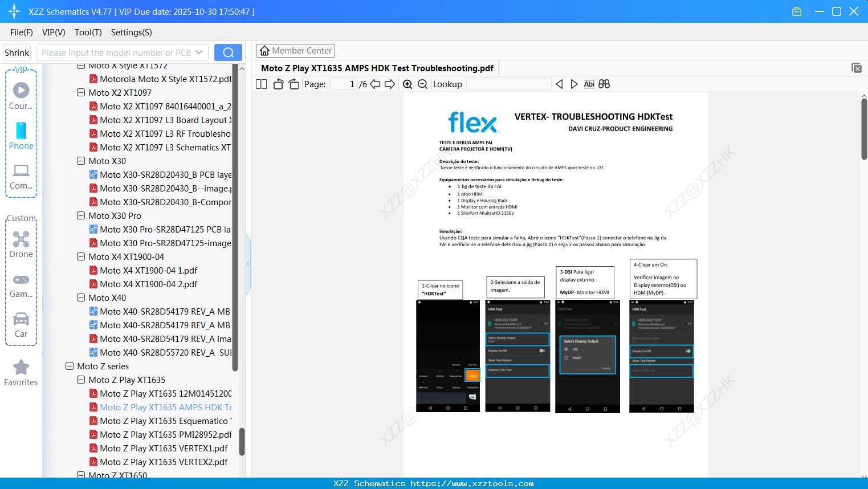Click the tree panel scroll-up arrow
Image resolution: width=868 pixels, height=489 pixels.
pos(242,68)
